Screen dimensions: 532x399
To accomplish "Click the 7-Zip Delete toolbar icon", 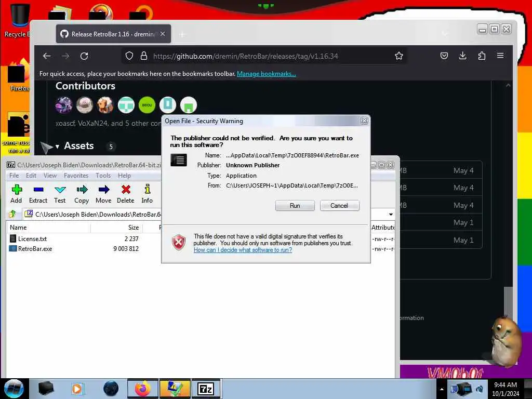I will pos(126,194).
